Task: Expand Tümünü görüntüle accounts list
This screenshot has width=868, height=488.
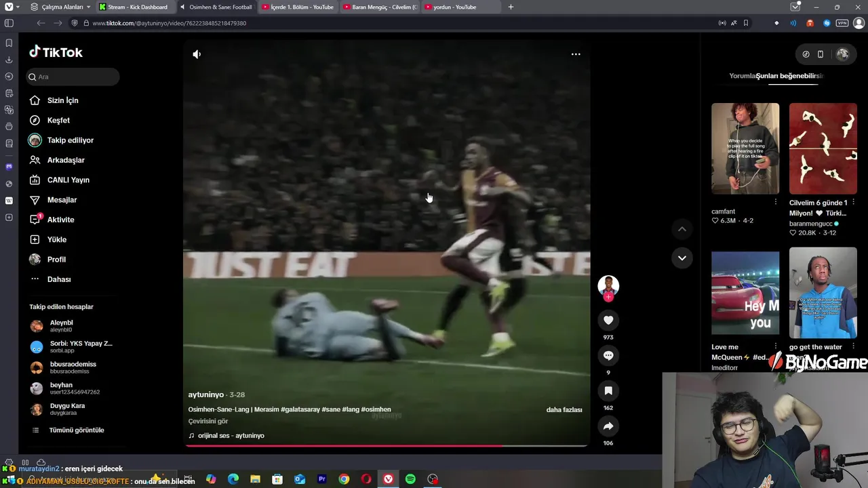Action: 68,430
